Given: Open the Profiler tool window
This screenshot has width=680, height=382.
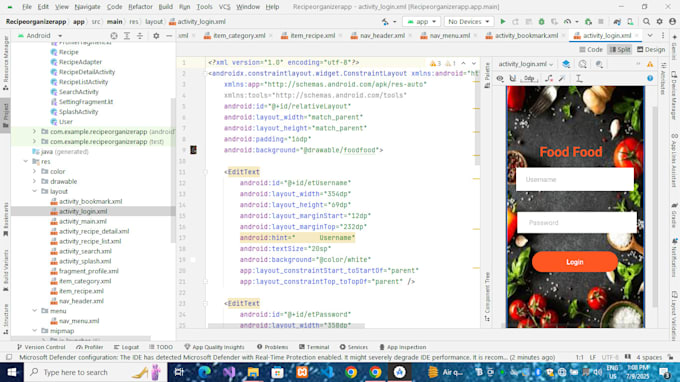Looking at the screenshot, I should tap(89, 347).
